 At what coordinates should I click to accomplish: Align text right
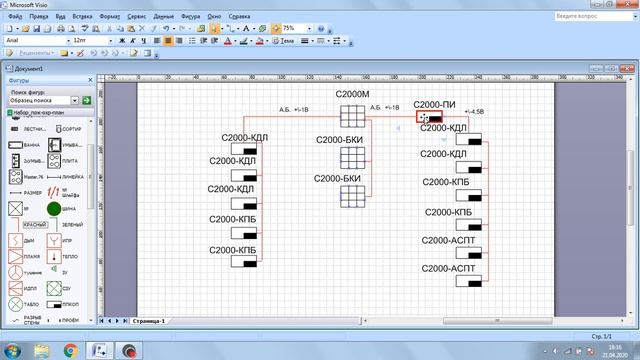click(x=179, y=41)
